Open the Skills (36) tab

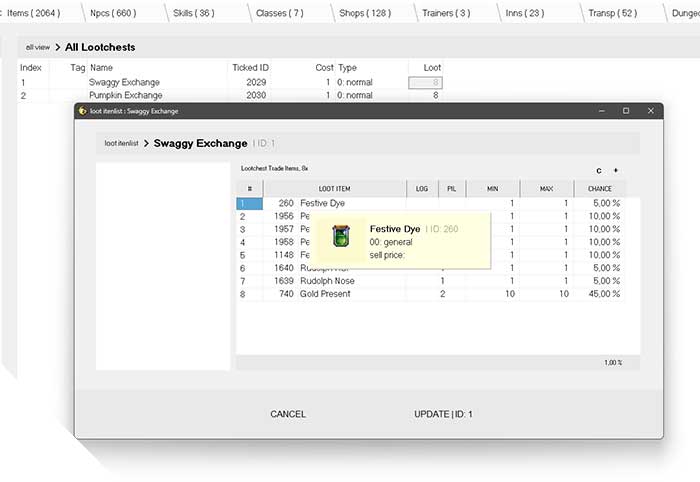click(193, 13)
